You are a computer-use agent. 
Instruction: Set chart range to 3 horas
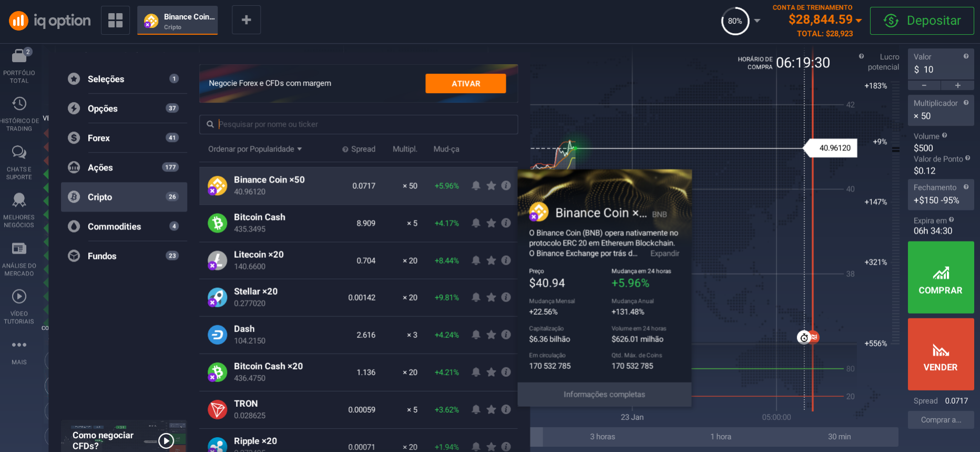click(x=603, y=437)
